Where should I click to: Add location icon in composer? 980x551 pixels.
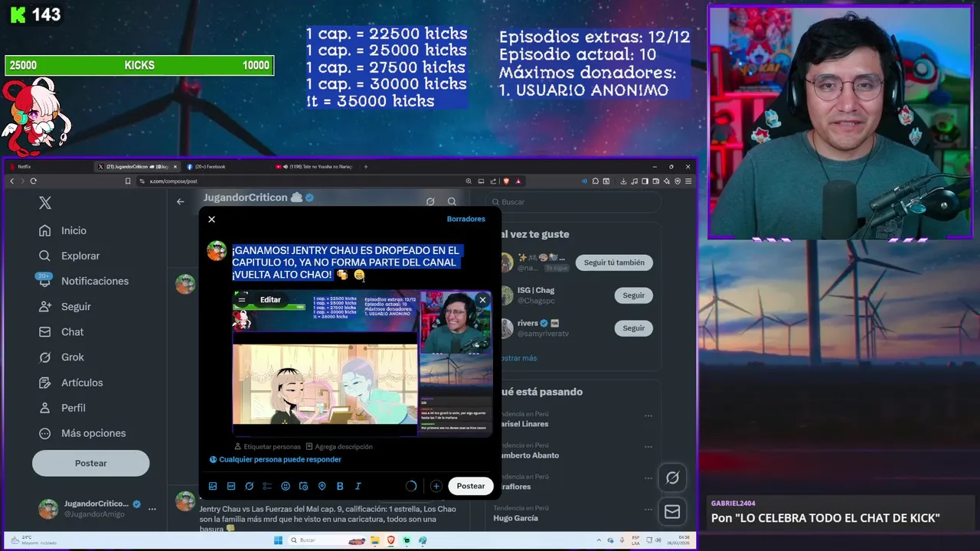(322, 486)
